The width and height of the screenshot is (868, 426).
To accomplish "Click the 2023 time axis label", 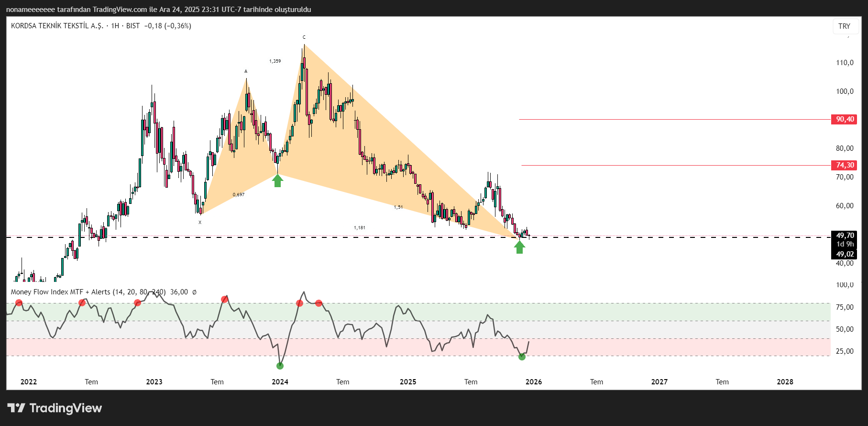I will [x=154, y=381].
